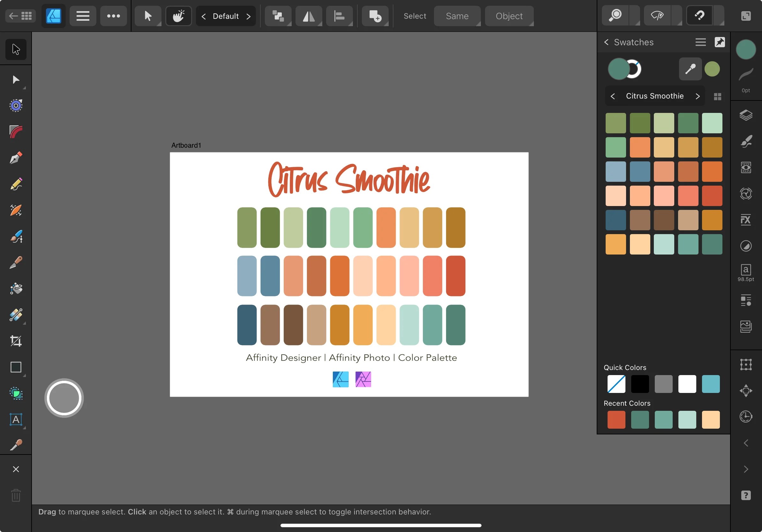The height and width of the screenshot is (532, 762).
Task: Open the Brushes panel
Action: click(x=746, y=141)
